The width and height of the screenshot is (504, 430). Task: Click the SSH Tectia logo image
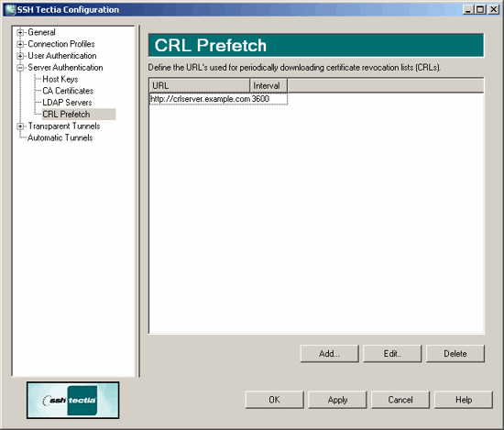(x=73, y=400)
